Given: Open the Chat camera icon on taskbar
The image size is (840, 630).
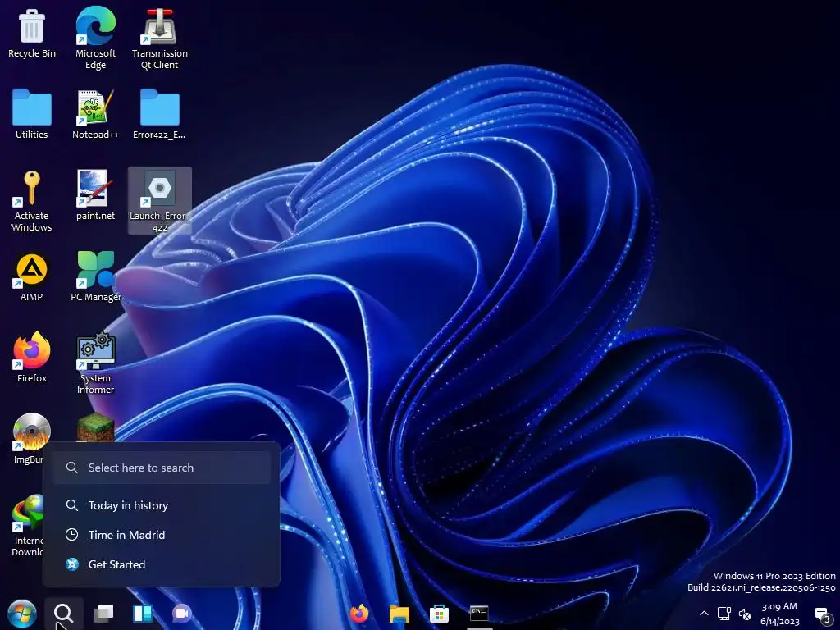Looking at the screenshot, I should [x=181, y=614].
